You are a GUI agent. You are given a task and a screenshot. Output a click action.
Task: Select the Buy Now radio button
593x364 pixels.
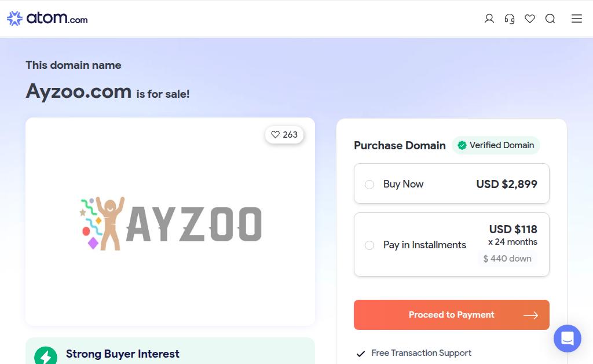369,185
